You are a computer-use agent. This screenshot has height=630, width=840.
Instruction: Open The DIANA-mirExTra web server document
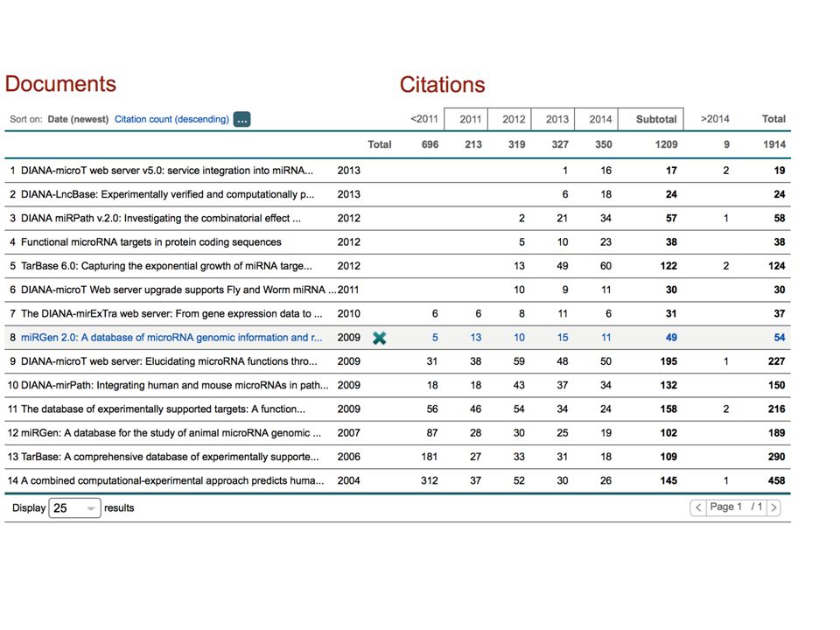click(x=171, y=313)
